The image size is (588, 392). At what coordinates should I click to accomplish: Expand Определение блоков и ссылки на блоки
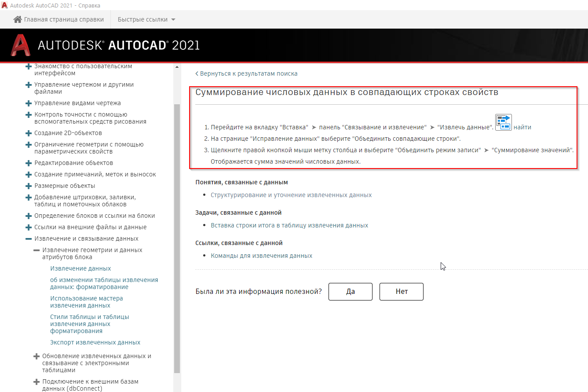click(29, 216)
